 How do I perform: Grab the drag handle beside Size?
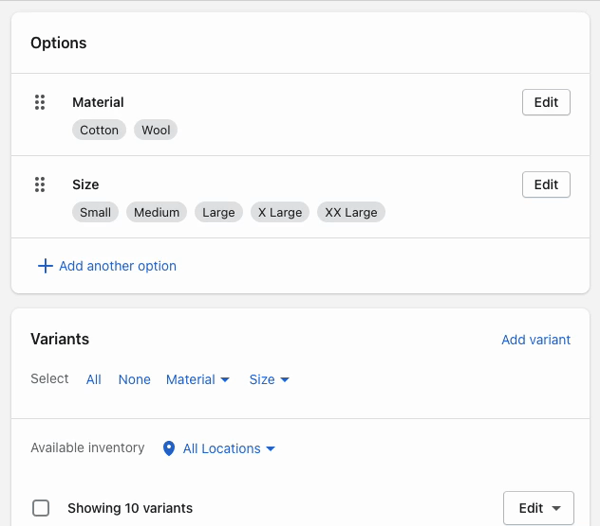40,184
